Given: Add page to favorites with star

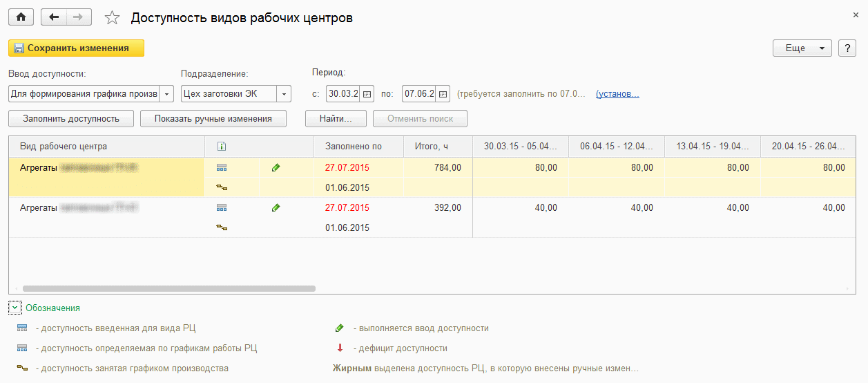Looking at the screenshot, I should (x=112, y=18).
